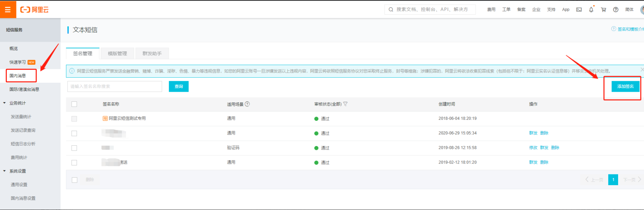The image size is (644, 210).
Task: Click the 适用场景 help tooltip icon
Action: [x=247, y=104]
